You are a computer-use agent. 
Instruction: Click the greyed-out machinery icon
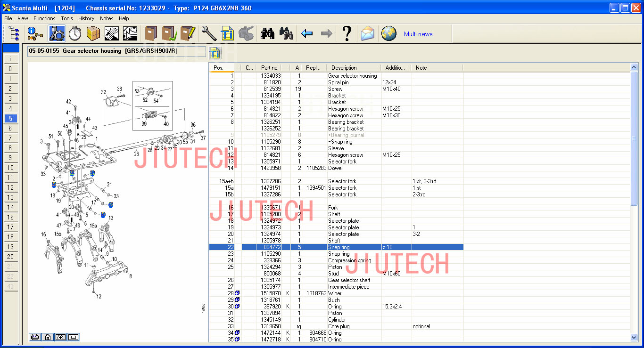pos(246,33)
